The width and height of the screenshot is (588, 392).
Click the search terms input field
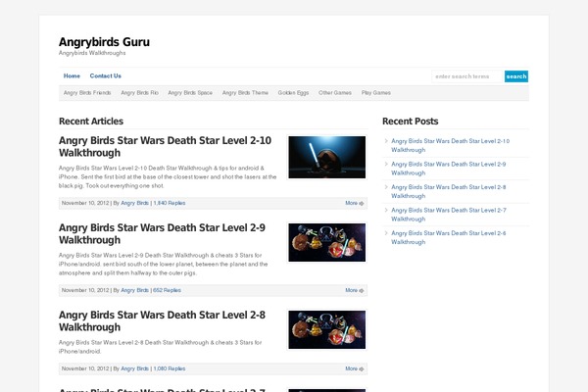[x=466, y=76]
